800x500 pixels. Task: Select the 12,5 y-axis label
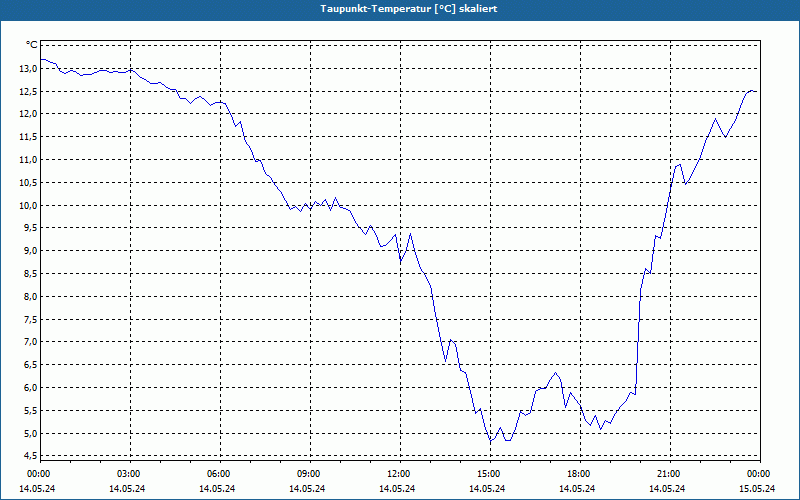(x=29, y=91)
